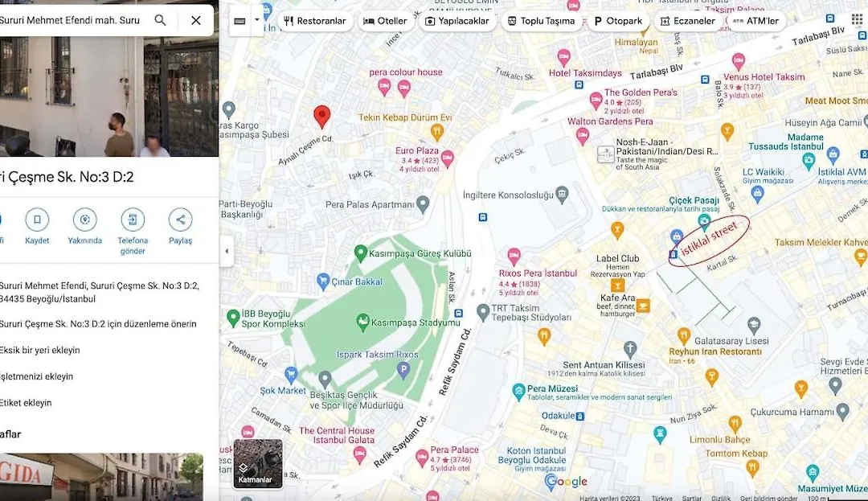
Task: Click the Euro Plaza hotel pin
Action: point(448,158)
